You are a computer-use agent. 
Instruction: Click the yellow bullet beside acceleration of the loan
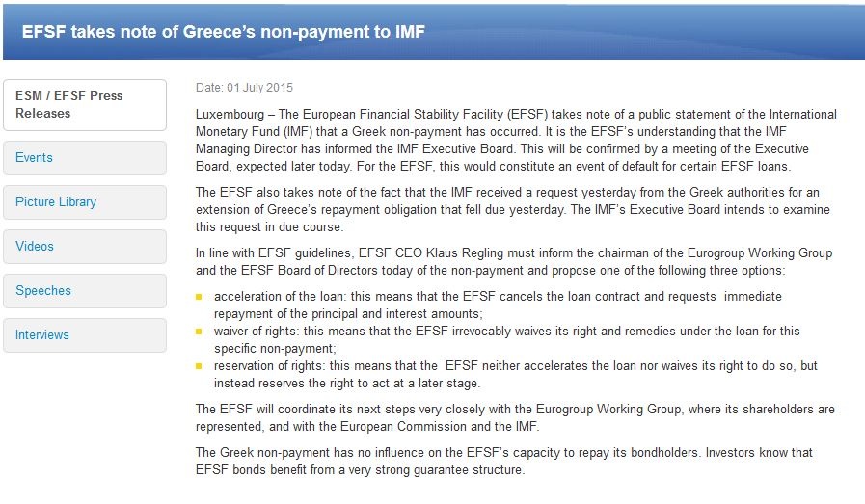[x=200, y=297]
